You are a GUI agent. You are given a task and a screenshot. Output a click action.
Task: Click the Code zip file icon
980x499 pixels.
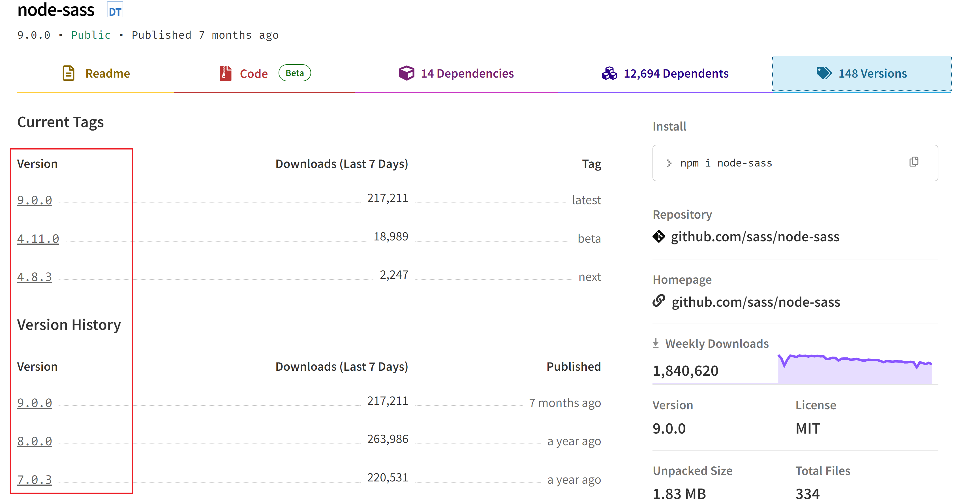(x=226, y=73)
